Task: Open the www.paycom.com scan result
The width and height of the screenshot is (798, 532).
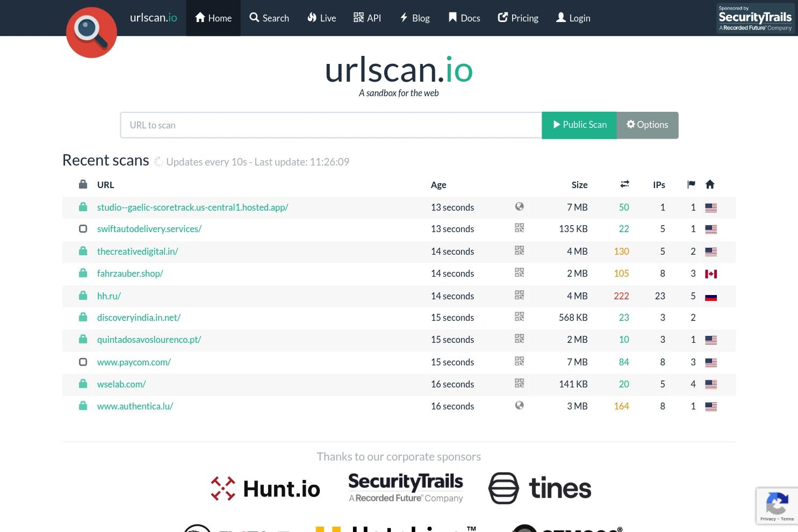Action: click(134, 362)
